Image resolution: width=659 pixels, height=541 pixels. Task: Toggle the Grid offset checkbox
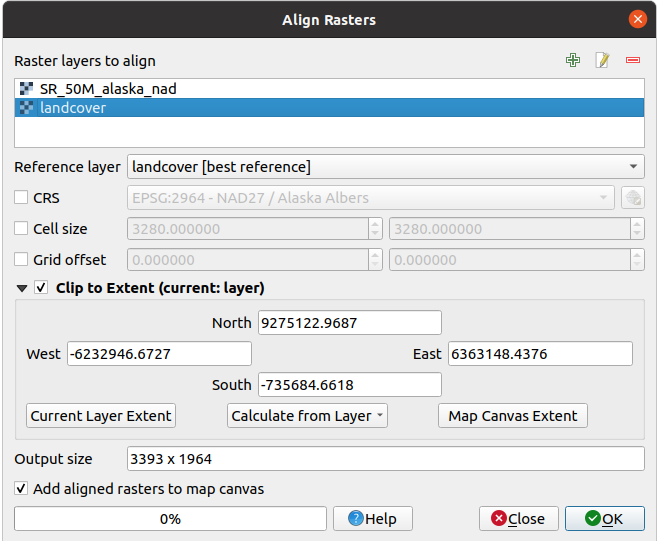pos(22,260)
